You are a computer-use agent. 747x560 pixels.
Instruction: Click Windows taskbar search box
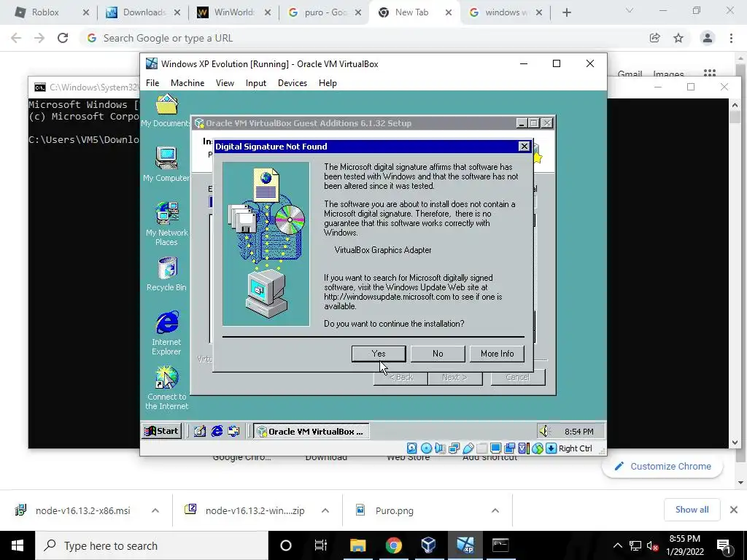coord(152,545)
